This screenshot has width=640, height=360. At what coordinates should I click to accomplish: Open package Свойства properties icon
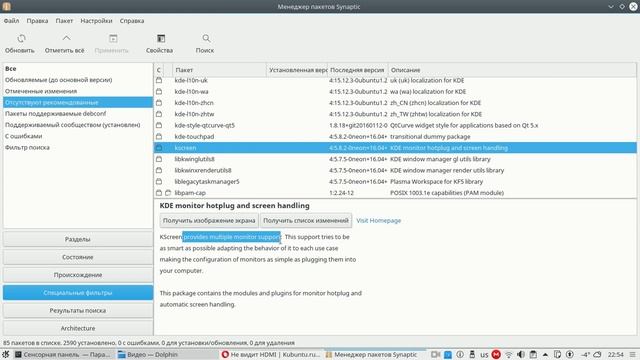coord(161,38)
